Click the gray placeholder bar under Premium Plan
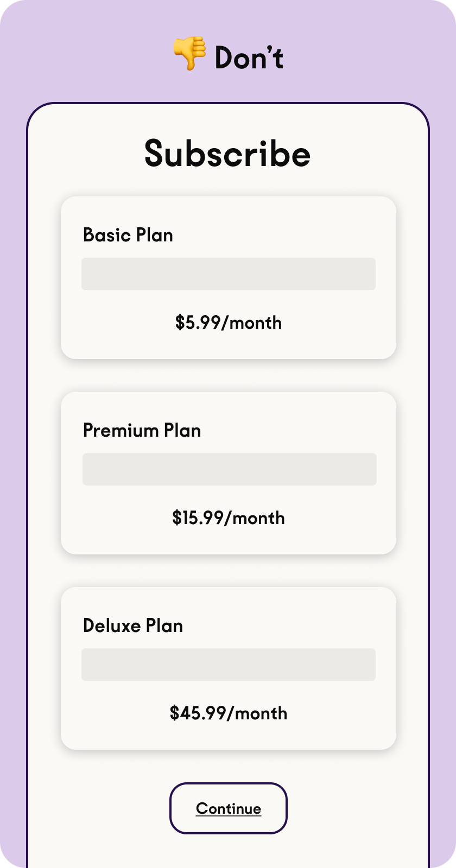This screenshot has height=868, width=456. point(230,469)
